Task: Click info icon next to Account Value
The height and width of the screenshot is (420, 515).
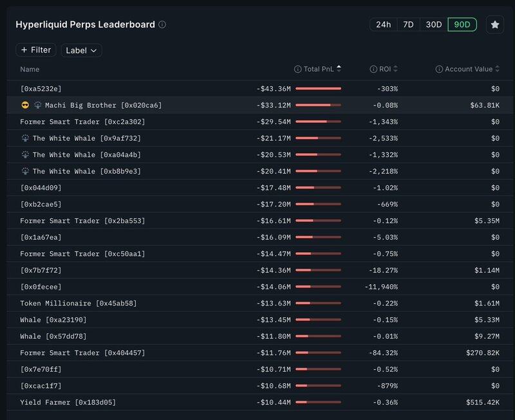Action: pyautogui.click(x=439, y=69)
